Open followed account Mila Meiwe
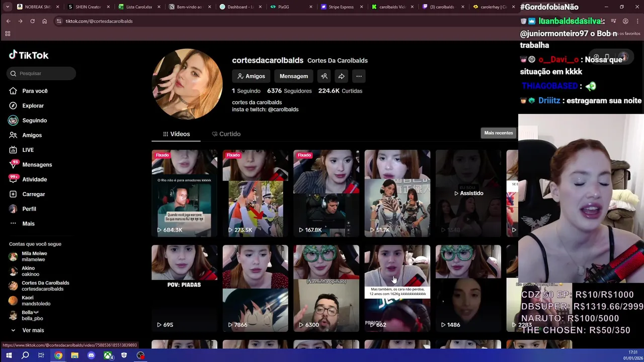 tap(28, 256)
